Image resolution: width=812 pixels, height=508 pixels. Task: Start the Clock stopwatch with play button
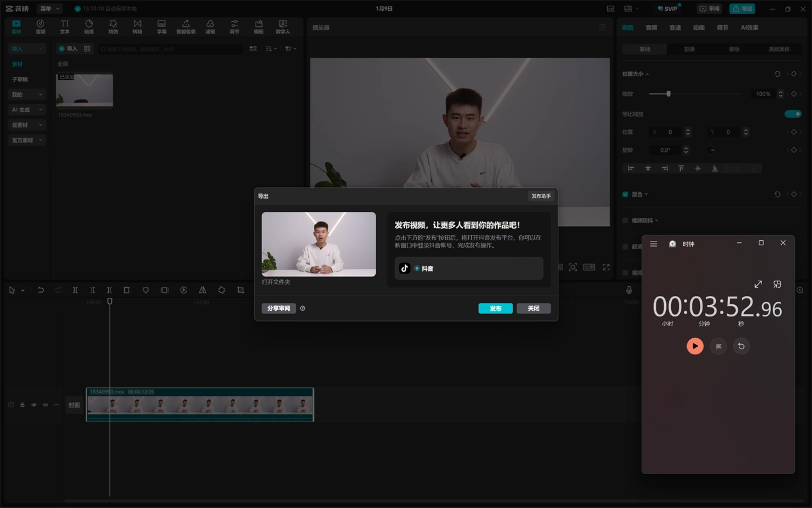[x=695, y=346]
